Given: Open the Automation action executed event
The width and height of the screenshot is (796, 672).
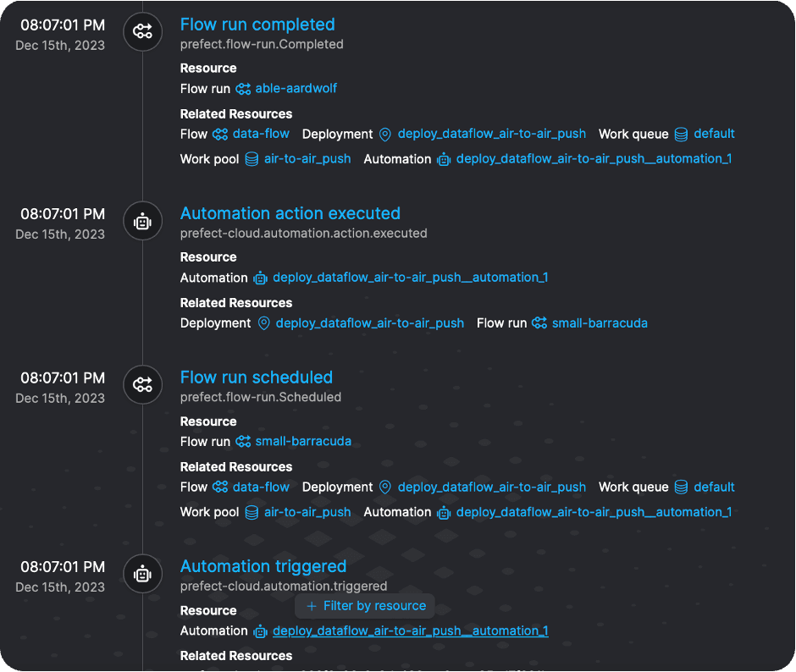Looking at the screenshot, I should click(x=290, y=214).
